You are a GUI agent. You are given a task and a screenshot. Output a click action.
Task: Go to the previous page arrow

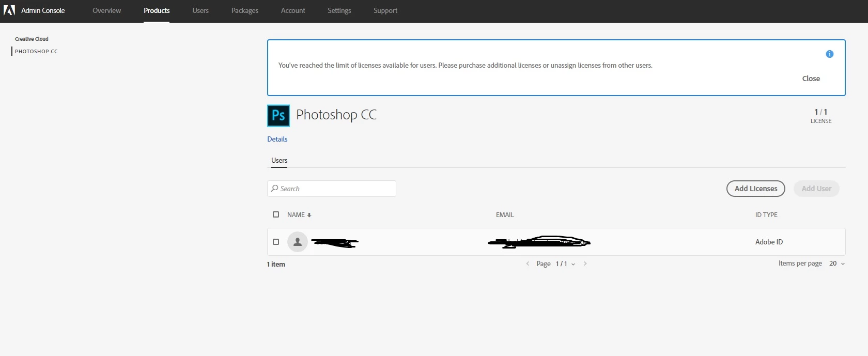click(x=528, y=264)
